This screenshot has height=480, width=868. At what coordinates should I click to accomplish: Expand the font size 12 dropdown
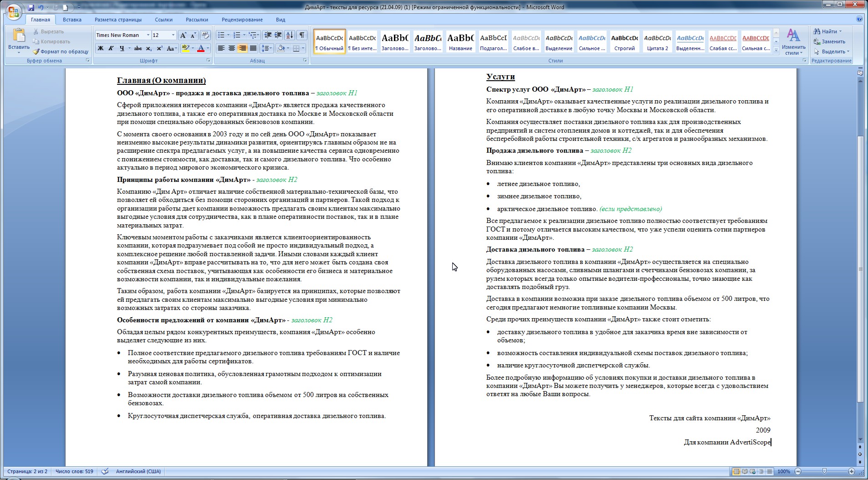[173, 35]
